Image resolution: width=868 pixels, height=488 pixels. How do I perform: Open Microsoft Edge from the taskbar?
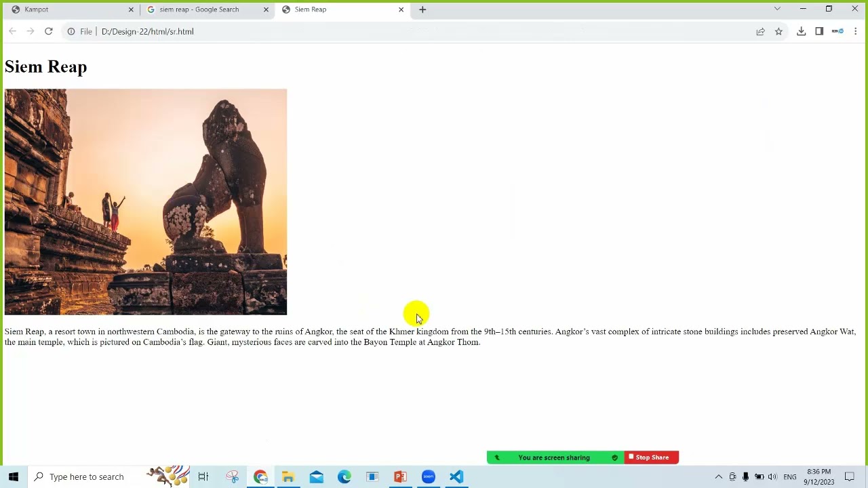click(344, 476)
